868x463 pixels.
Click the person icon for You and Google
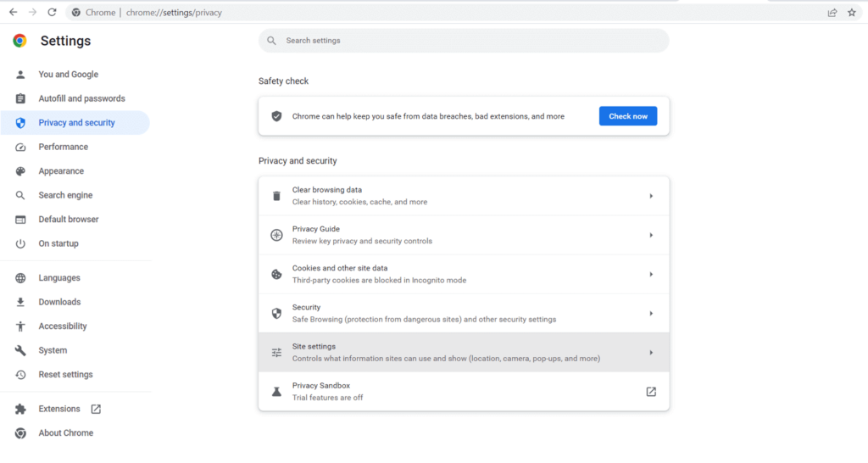(20, 75)
